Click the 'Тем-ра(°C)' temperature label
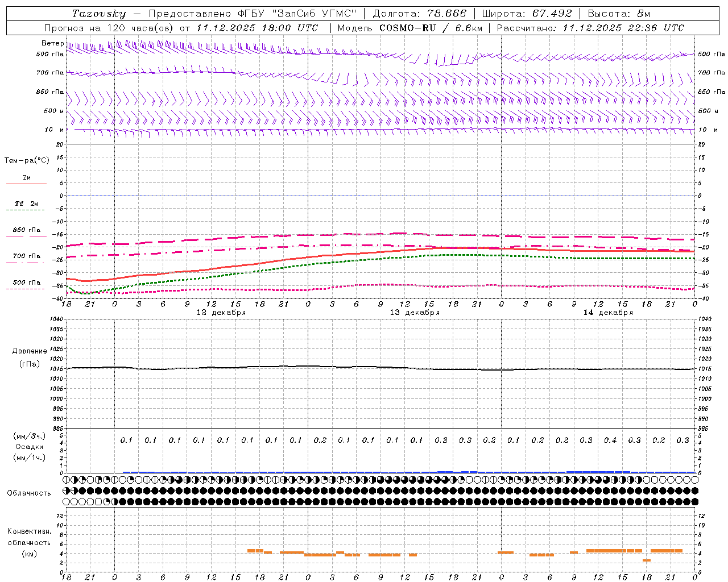The height and width of the screenshot is (582, 728). (27, 161)
